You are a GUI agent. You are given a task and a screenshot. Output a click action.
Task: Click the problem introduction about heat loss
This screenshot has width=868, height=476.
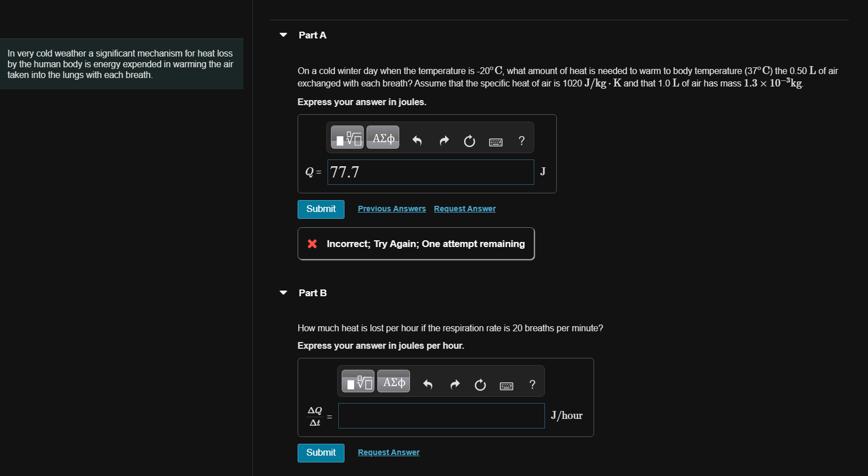click(120, 64)
